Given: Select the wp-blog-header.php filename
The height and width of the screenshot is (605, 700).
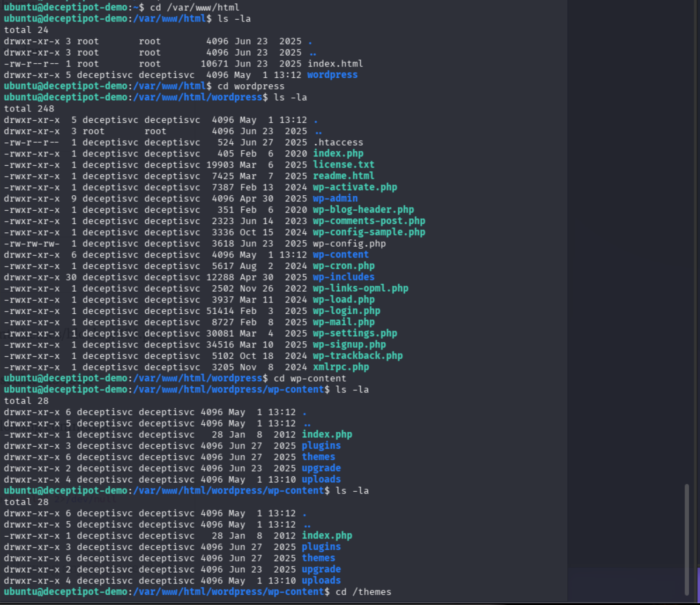Looking at the screenshot, I should (363, 210).
